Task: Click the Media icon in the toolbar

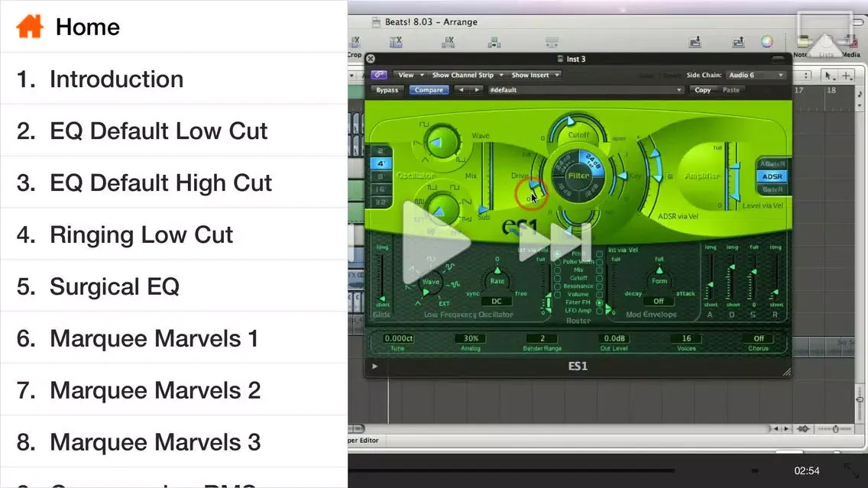Action: (x=850, y=44)
